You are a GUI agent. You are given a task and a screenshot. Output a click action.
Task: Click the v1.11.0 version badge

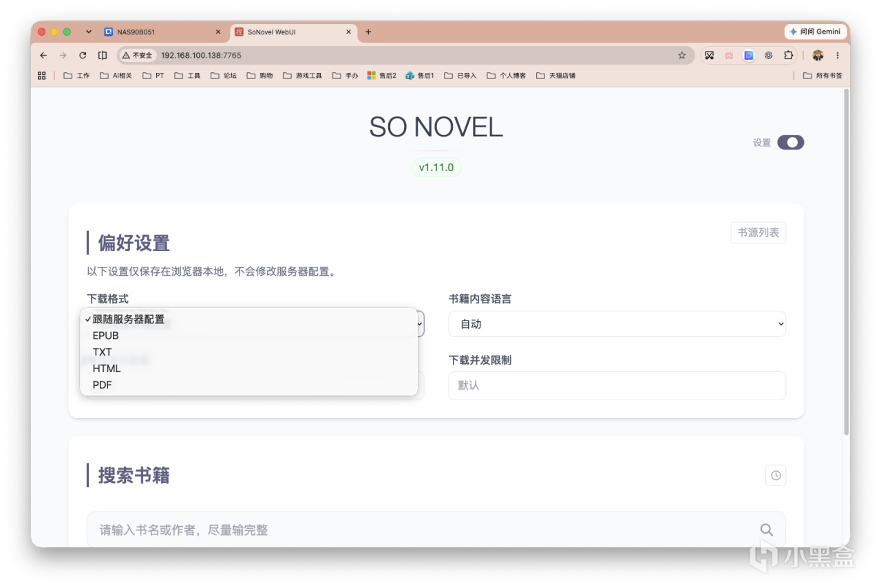click(x=436, y=167)
